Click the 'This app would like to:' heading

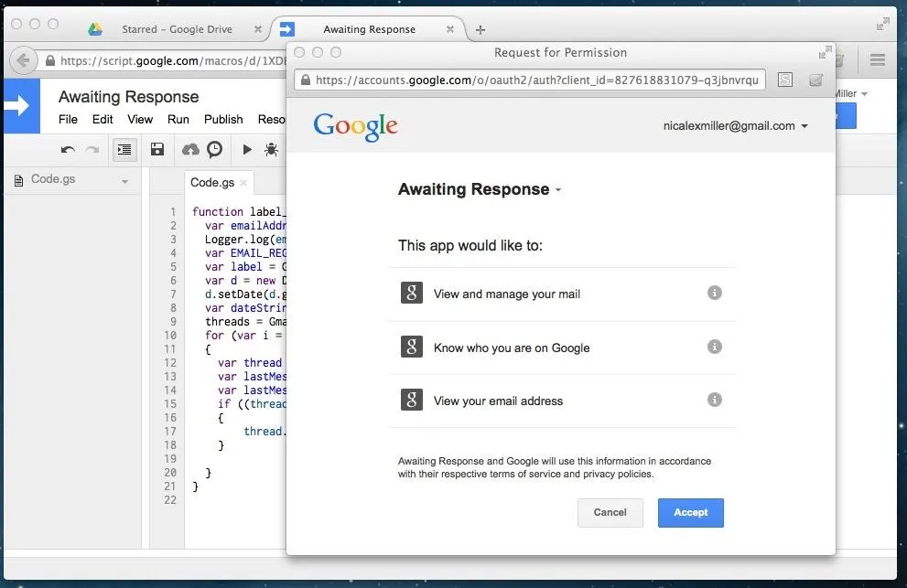(x=470, y=245)
